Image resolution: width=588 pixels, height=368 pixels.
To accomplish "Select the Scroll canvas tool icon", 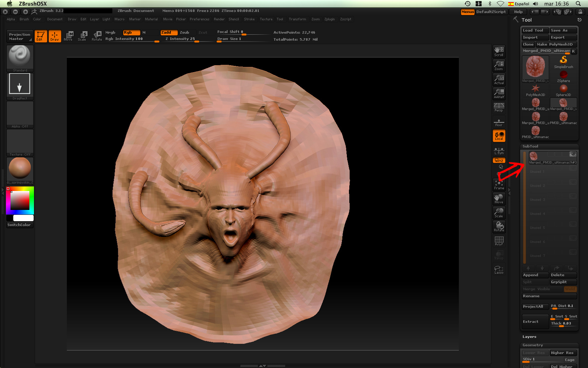I will coord(499,51).
